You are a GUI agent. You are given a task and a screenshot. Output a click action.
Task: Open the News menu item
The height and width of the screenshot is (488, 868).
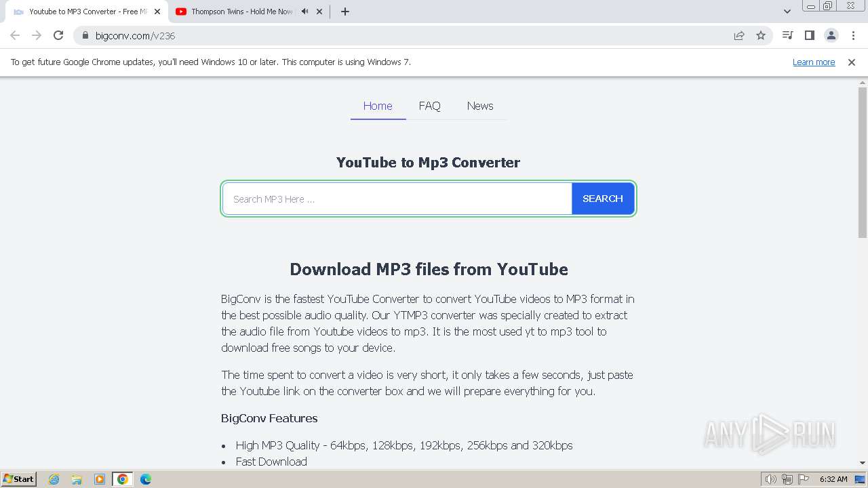click(480, 106)
